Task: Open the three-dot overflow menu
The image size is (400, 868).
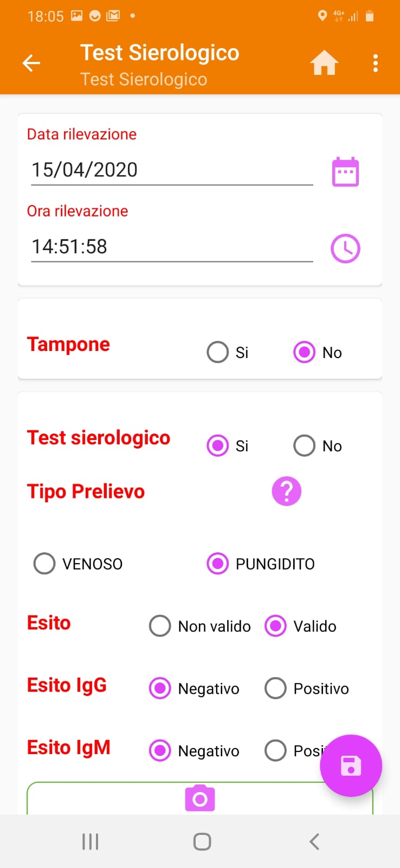Action: [375, 63]
